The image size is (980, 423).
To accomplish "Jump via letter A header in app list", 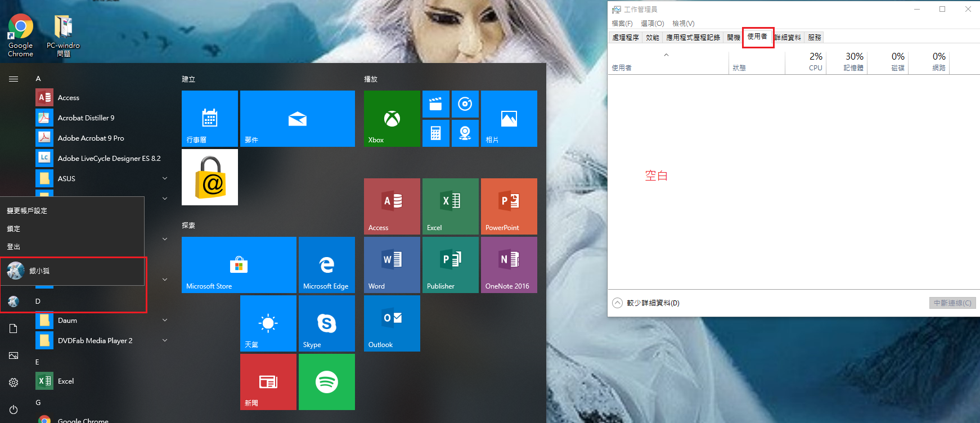I will click(x=38, y=79).
